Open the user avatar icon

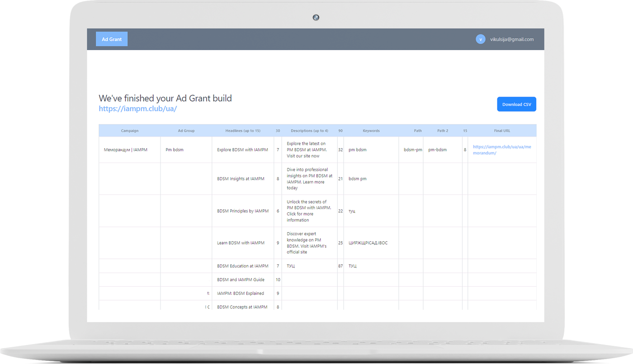[481, 39]
